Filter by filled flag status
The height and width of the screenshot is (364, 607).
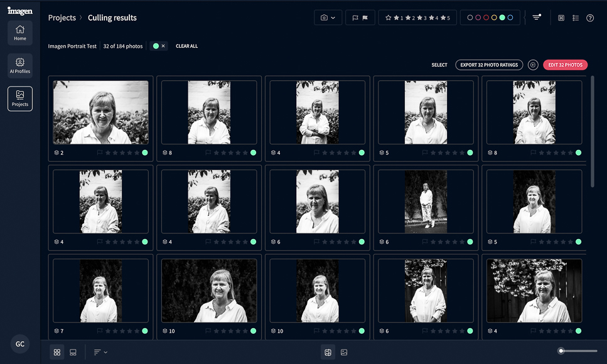365,18
